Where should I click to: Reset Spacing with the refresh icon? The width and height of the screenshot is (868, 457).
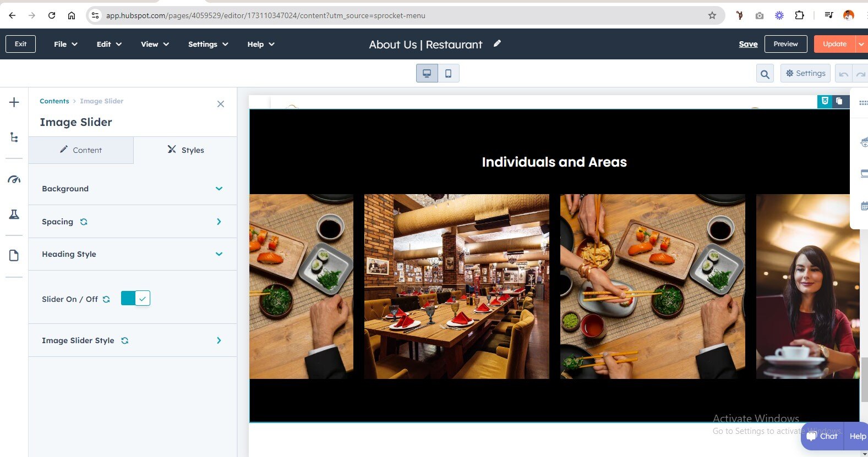click(x=84, y=222)
